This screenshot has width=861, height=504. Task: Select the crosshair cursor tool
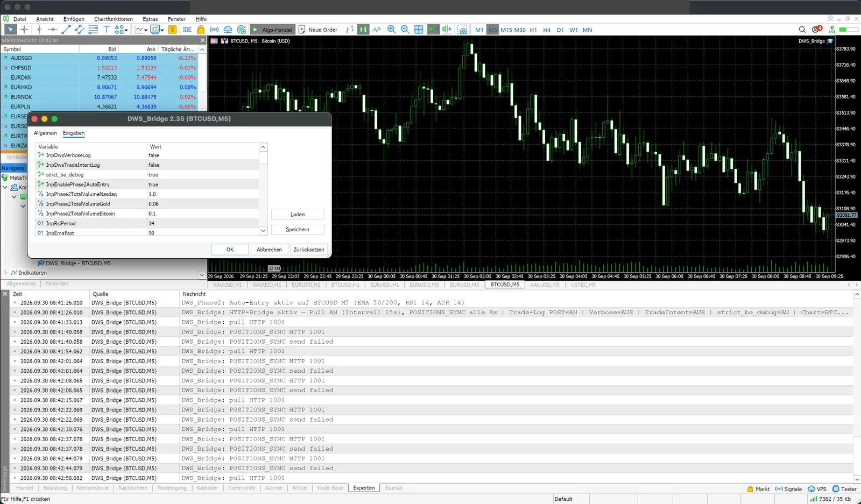click(x=24, y=30)
